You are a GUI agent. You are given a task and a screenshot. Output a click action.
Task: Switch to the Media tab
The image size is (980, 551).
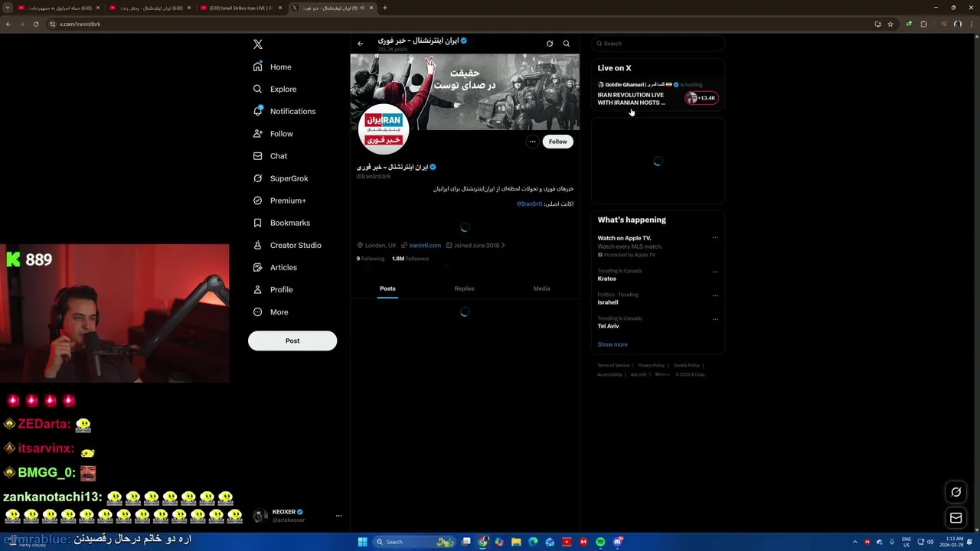click(541, 289)
